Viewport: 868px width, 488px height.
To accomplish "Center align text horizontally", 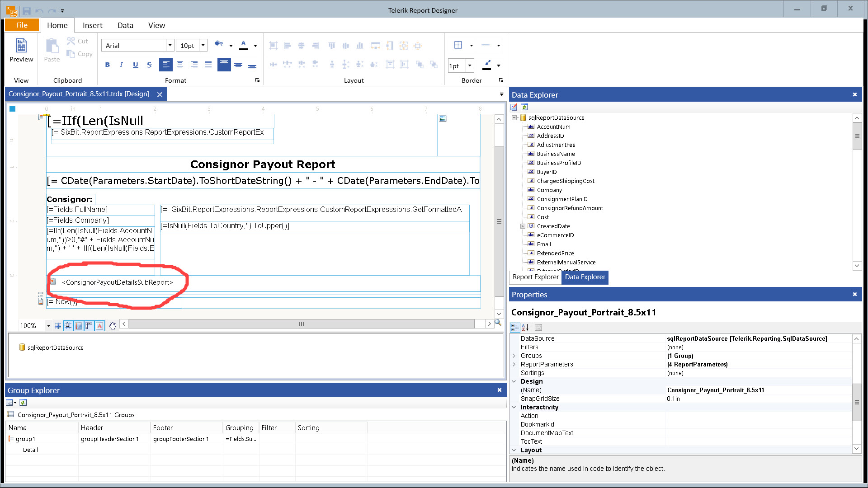I will (x=180, y=65).
